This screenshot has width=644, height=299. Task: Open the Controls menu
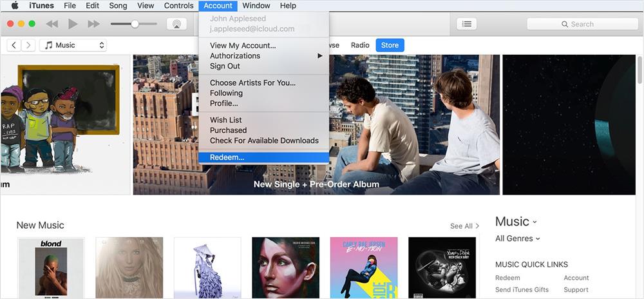(178, 6)
